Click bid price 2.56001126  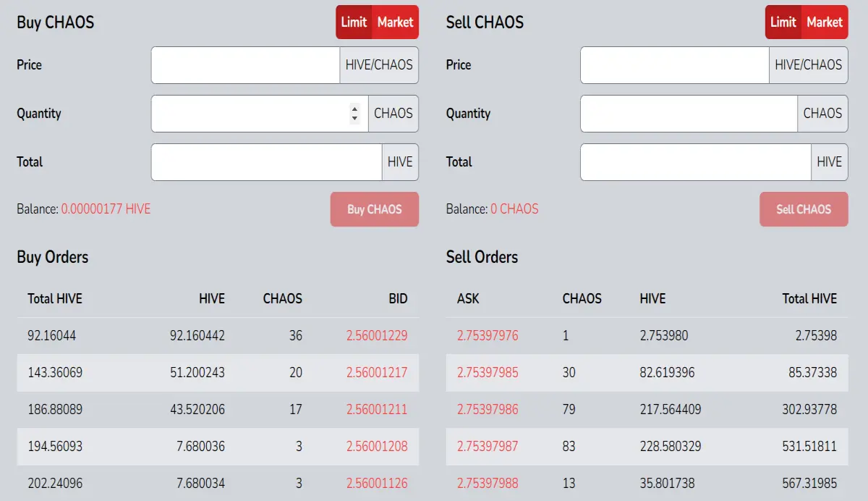click(x=377, y=484)
